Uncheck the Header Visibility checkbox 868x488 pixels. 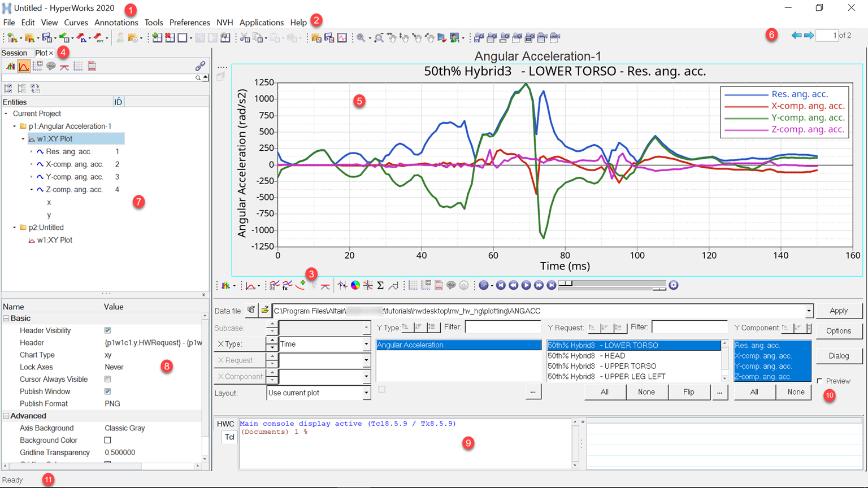(x=107, y=330)
